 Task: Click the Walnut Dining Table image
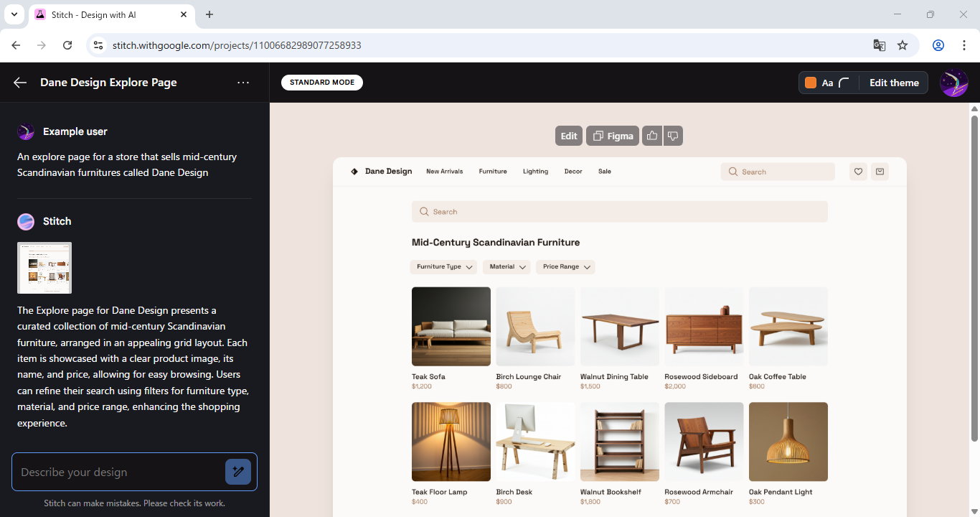(x=620, y=327)
